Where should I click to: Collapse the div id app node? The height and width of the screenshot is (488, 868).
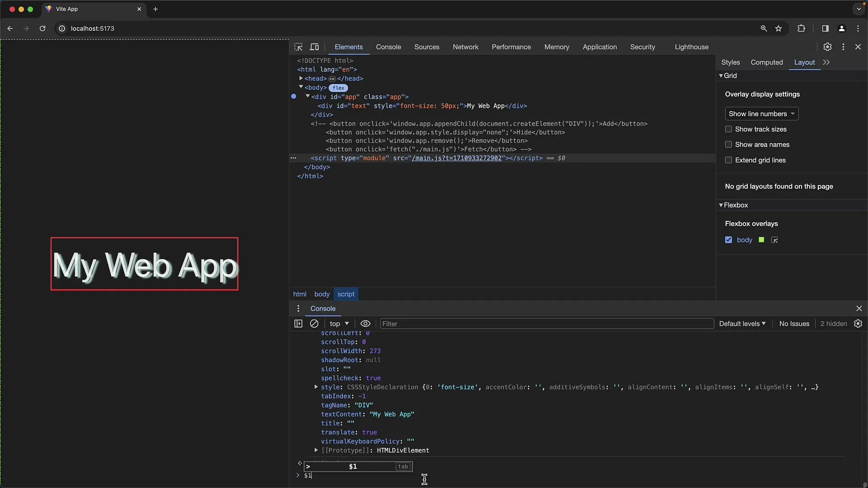(307, 96)
